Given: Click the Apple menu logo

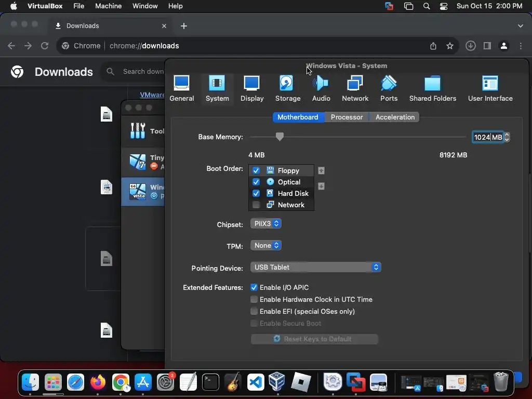Looking at the screenshot, I should [x=14, y=6].
